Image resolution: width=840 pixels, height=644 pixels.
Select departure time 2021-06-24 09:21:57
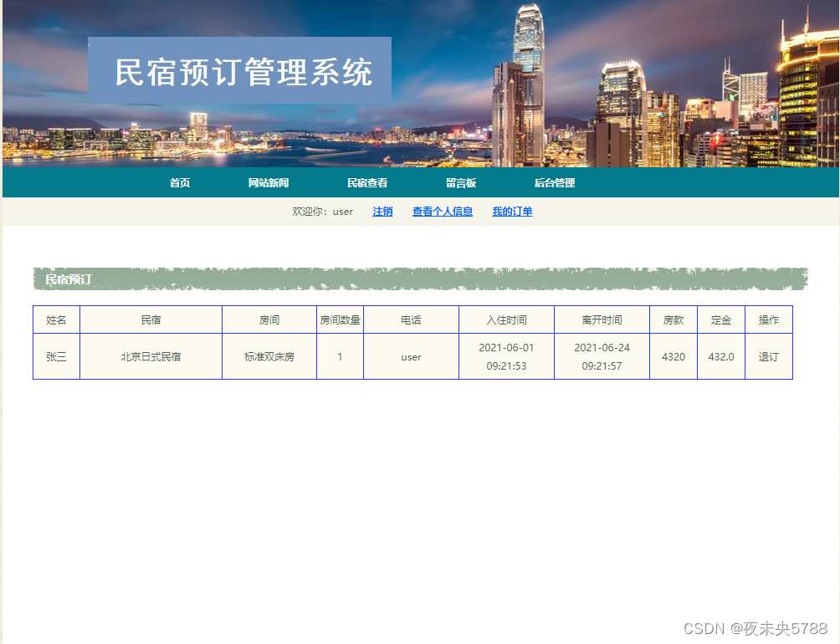tap(602, 356)
